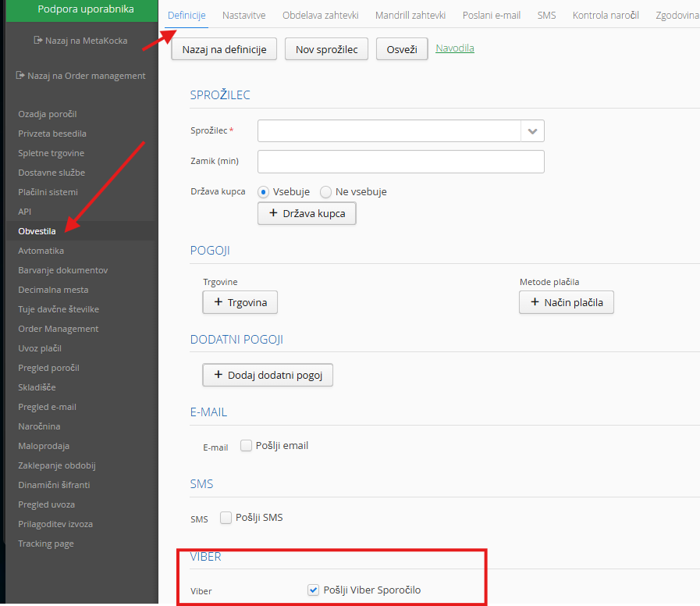This screenshot has height=606, width=700.
Task: Go back via Nazaj na MetaKocka
Action: tap(86, 41)
